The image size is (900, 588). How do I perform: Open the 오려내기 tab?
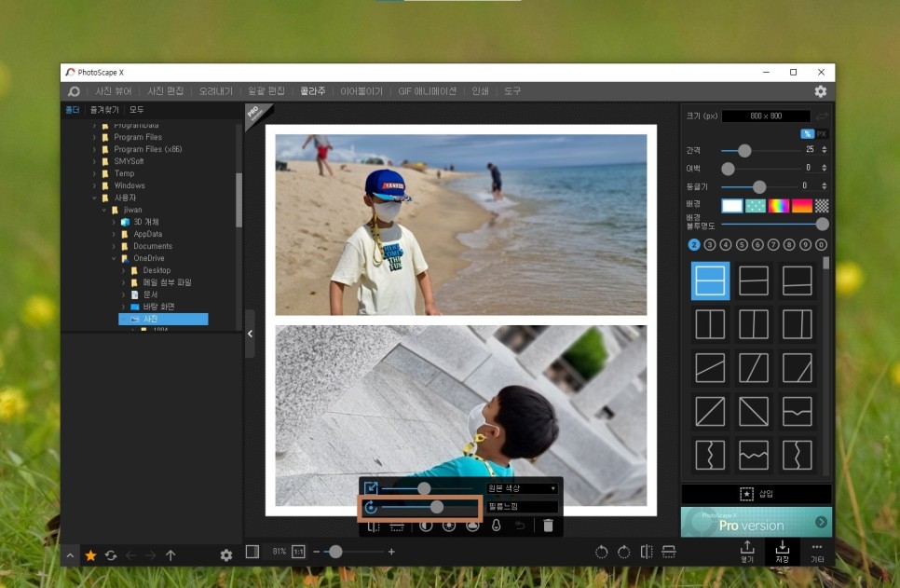(216, 91)
